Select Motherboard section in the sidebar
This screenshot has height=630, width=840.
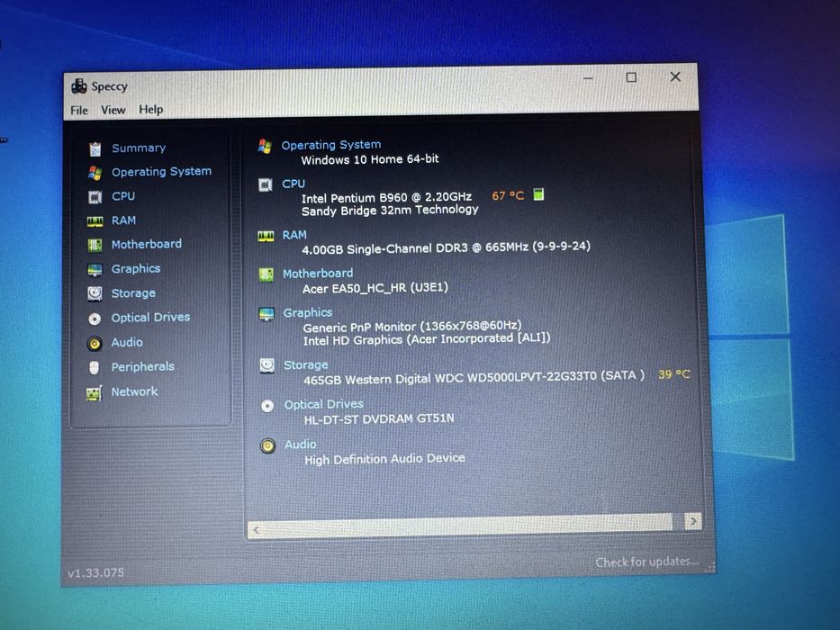(x=146, y=244)
